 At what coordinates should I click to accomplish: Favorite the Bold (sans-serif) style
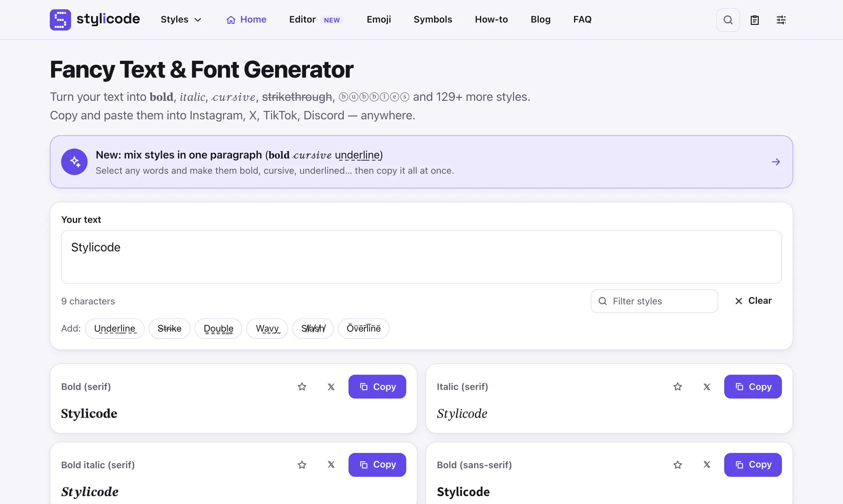click(677, 465)
